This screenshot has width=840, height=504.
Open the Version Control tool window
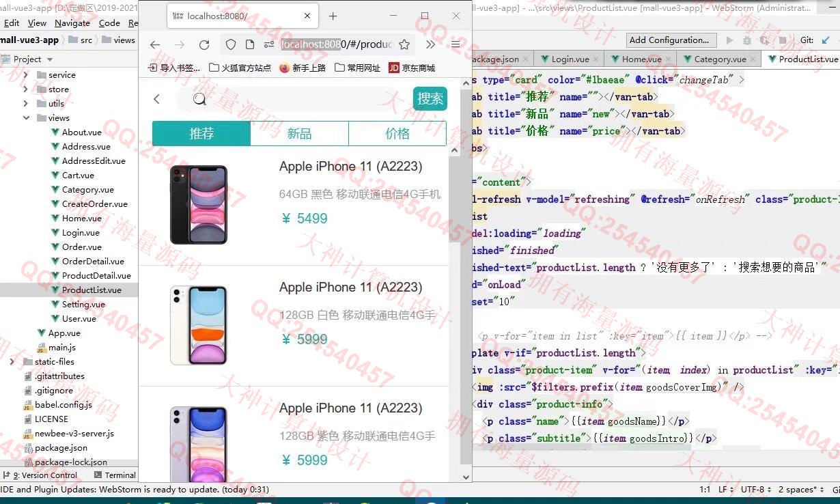click(x=40, y=475)
